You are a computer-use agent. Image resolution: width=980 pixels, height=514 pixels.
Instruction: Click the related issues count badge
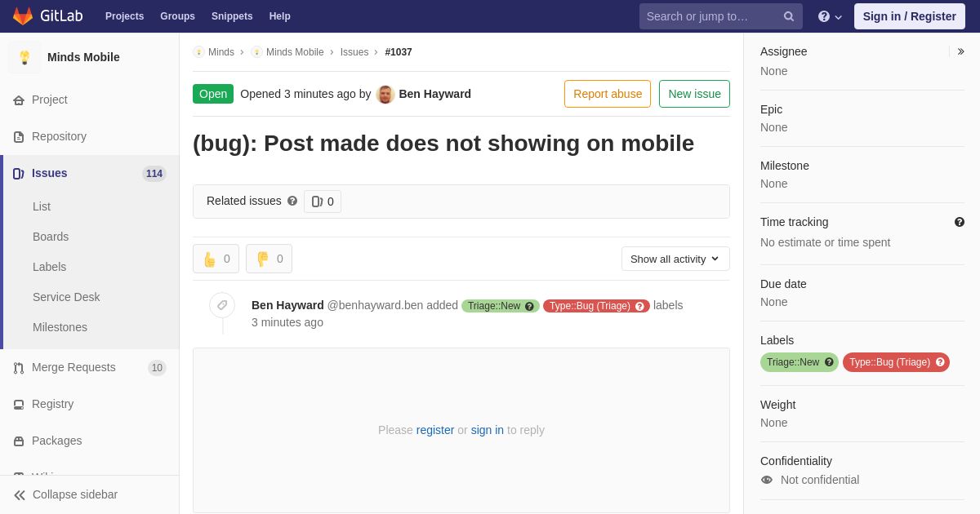323,202
